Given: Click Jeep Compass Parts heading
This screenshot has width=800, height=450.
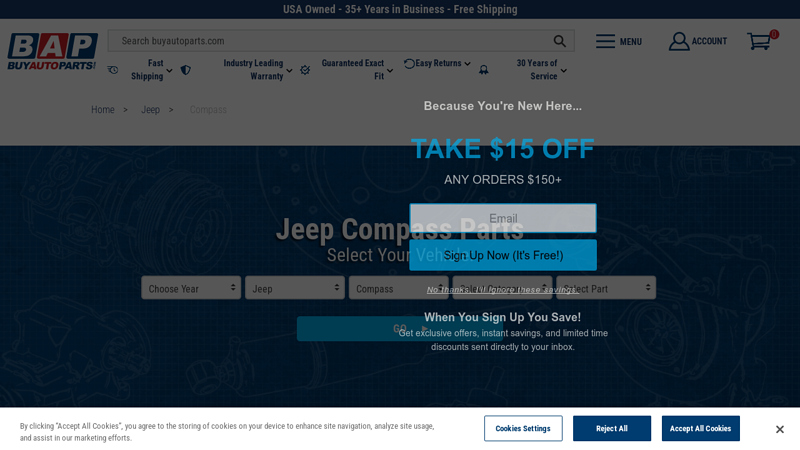Looking at the screenshot, I should pyautogui.click(x=399, y=229).
